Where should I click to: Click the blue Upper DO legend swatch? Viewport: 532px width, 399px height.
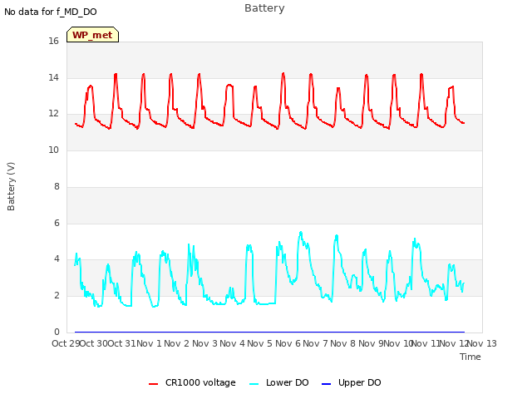326,384
